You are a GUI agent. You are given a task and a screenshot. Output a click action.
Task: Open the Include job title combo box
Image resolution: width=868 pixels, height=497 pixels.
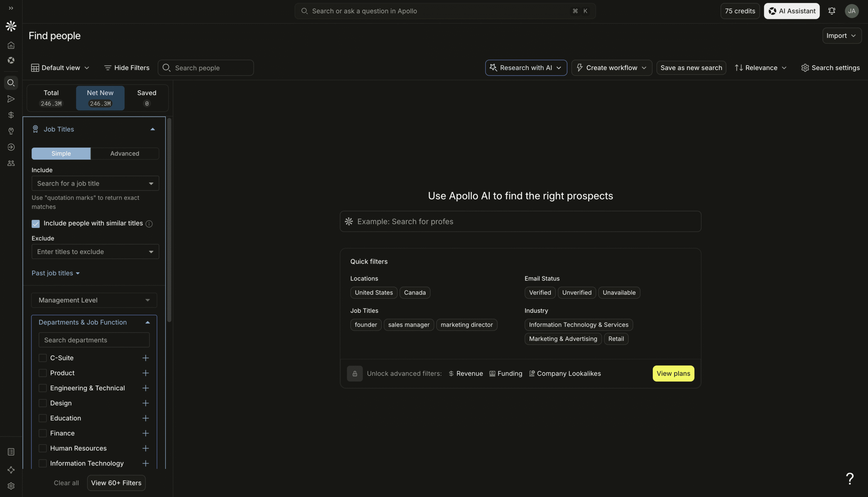pyautogui.click(x=95, y=183)
